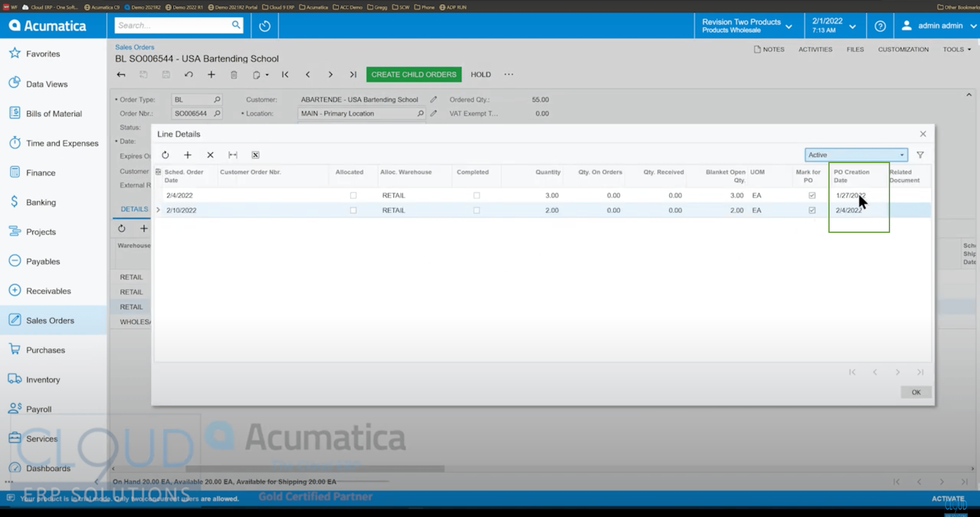Add a new row in Line Details
The width and height of the screenshot is (980, 517).
point(187,155)
